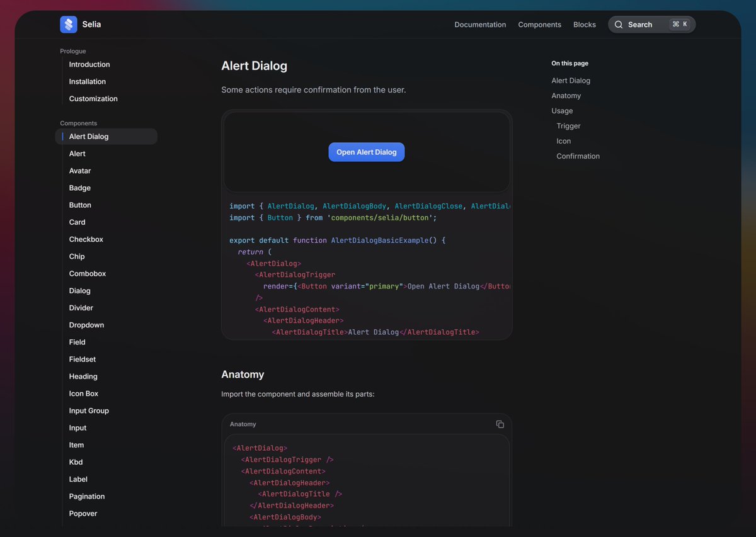Jump to Usage in On this page
756x537 pixels.
pyautogui.click(x=562, y=111)
